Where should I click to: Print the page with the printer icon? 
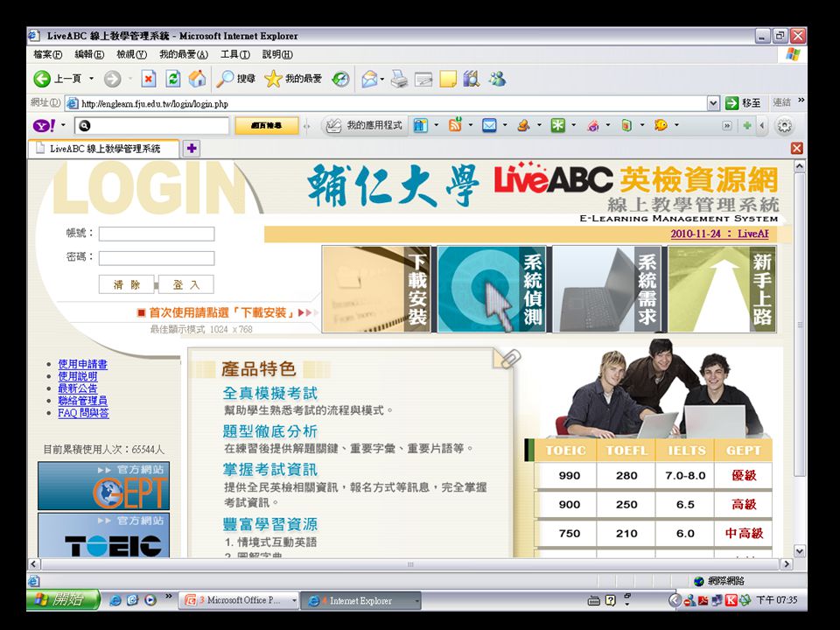pyautogui.click(x=399, y=80)
